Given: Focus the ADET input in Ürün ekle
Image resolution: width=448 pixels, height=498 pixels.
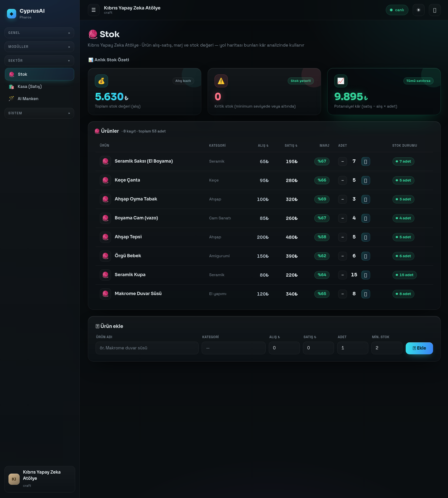Looking at the screenshot, I should pyautogui.click(x=353, y=348).
